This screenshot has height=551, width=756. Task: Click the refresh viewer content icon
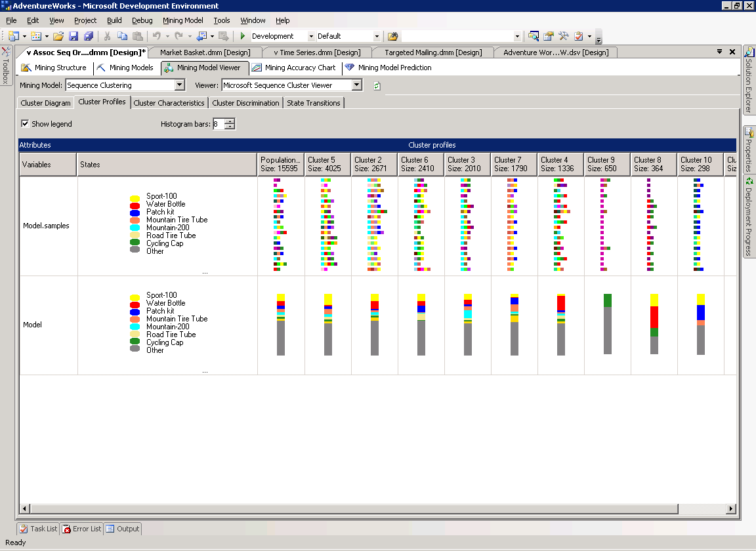(x=377, y=86)
